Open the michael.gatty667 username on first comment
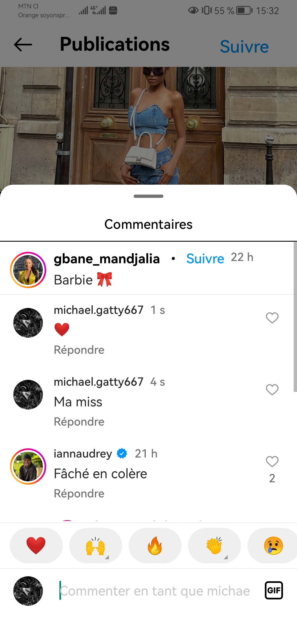 pyautogui.click(x=98, y=310)
